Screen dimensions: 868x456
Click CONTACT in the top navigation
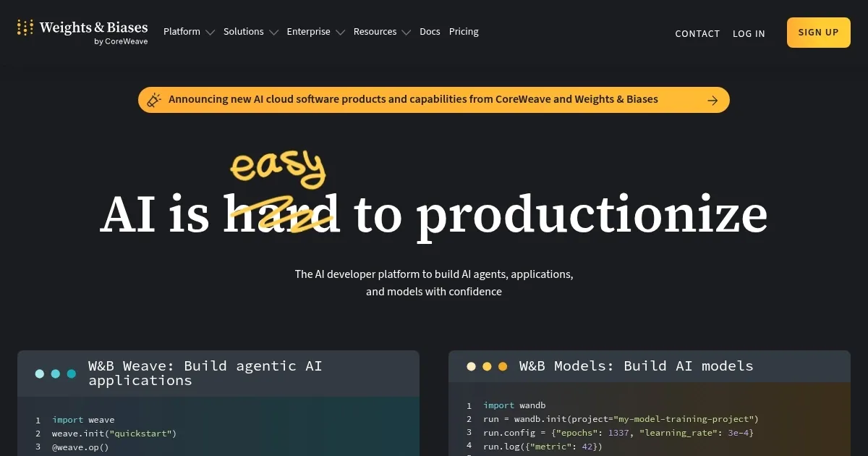pos(697,34)
